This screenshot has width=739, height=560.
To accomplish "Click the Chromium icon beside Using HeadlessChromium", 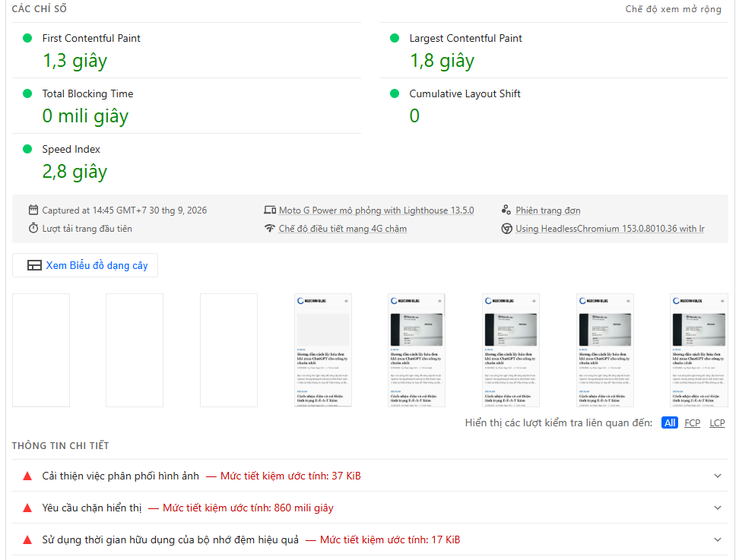I will (506, 229).
